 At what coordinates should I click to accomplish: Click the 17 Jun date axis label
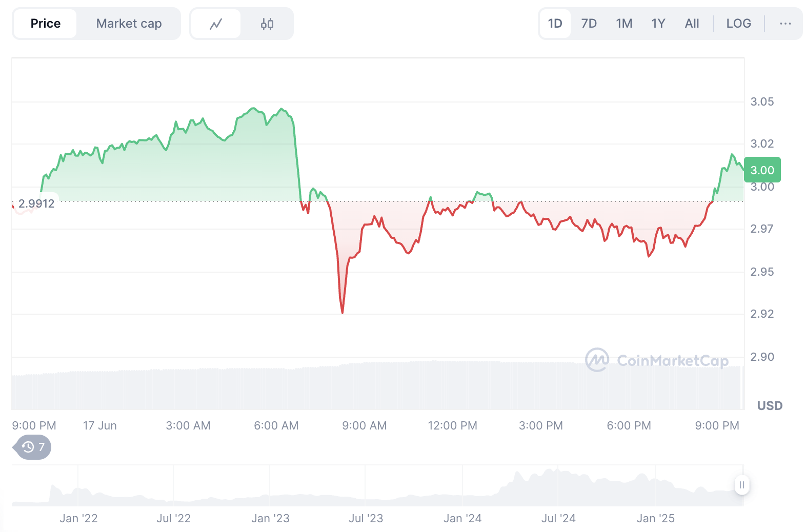click(x=100, y=425)
